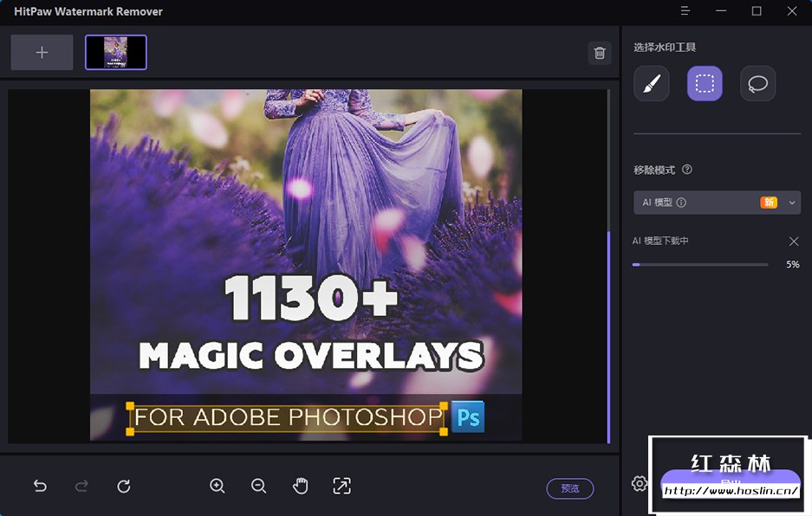
Task: Click the AI 模型下载中 status label
Action: click(x=660, y=241)
